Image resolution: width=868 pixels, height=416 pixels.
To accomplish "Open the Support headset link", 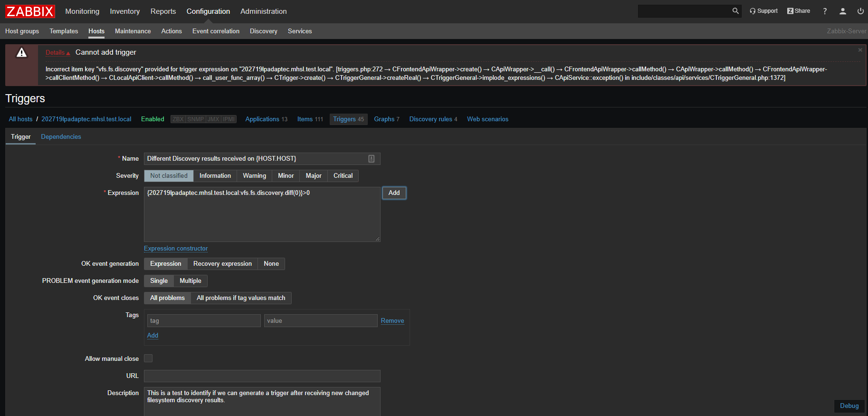I will 763,11.
